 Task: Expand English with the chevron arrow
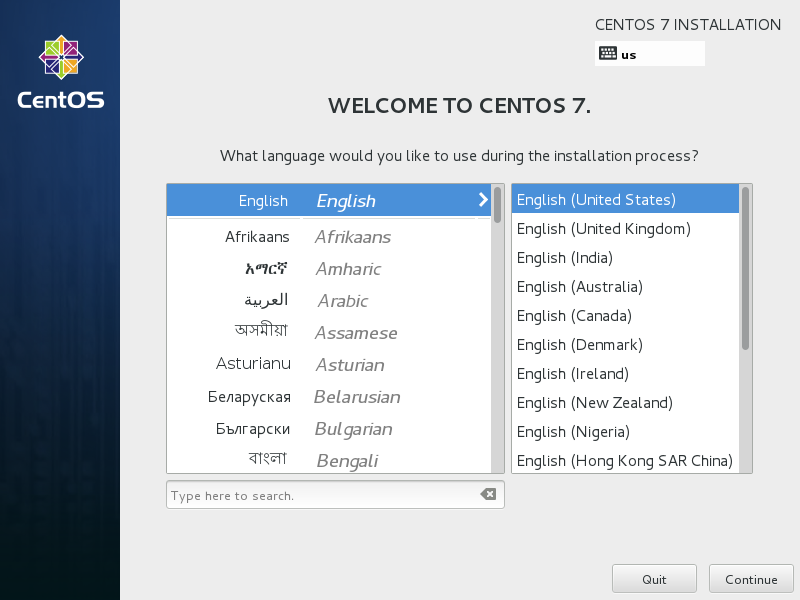pos(483,199)
